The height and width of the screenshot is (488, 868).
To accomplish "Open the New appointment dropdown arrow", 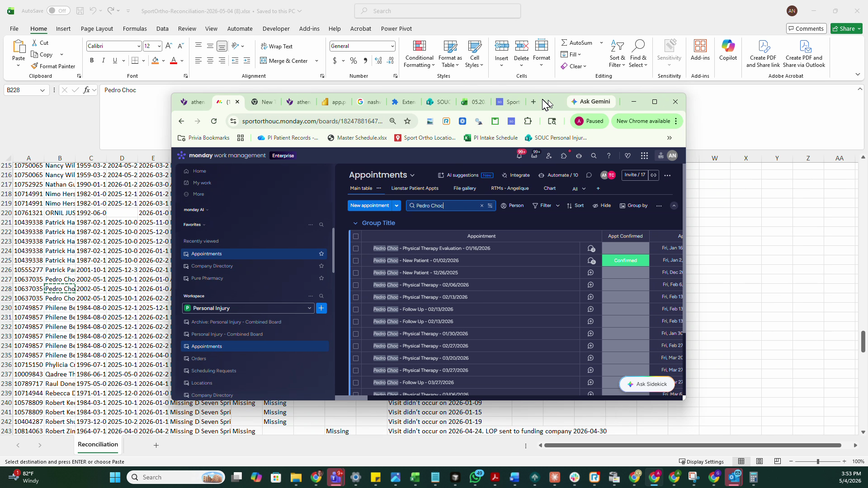I will (x=396, y=206).
